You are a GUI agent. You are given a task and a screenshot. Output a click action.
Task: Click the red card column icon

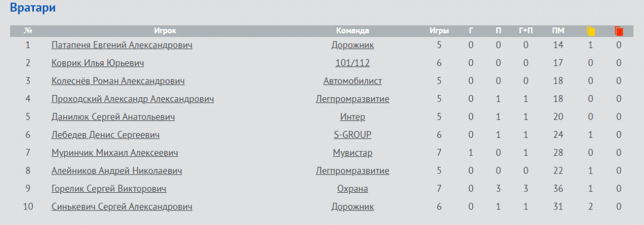tap(619, 31)
